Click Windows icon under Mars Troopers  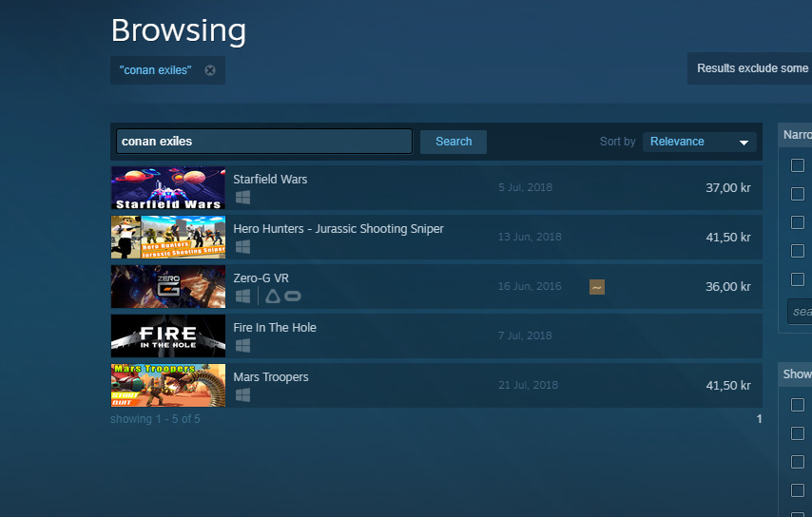pyautogui.click(x=242, y=394)
